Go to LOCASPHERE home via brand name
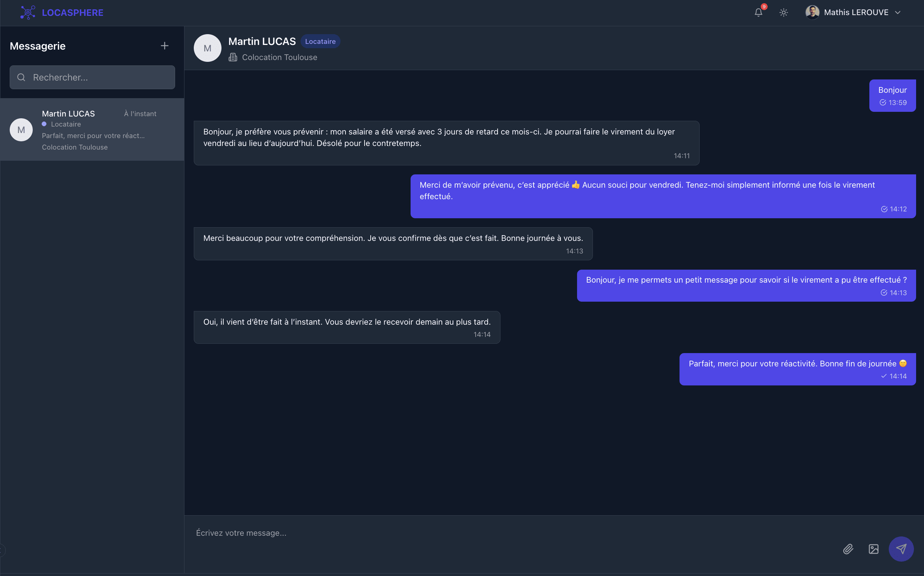This screenshot has height=576, width=924. 72,13
